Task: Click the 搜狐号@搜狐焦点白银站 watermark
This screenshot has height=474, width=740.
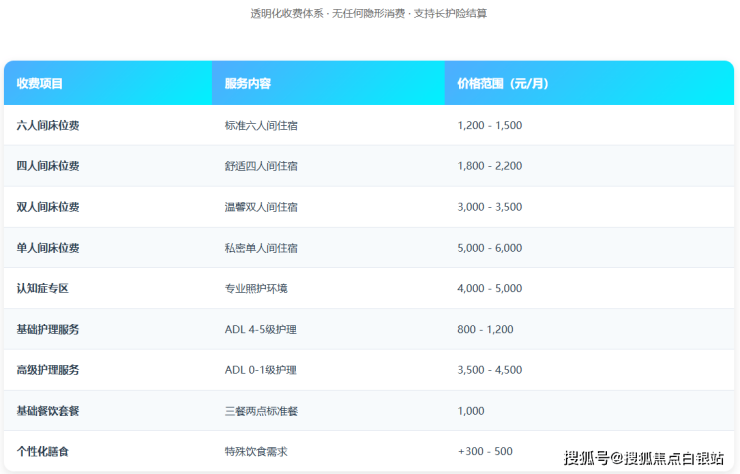Action: coord(644,458)
